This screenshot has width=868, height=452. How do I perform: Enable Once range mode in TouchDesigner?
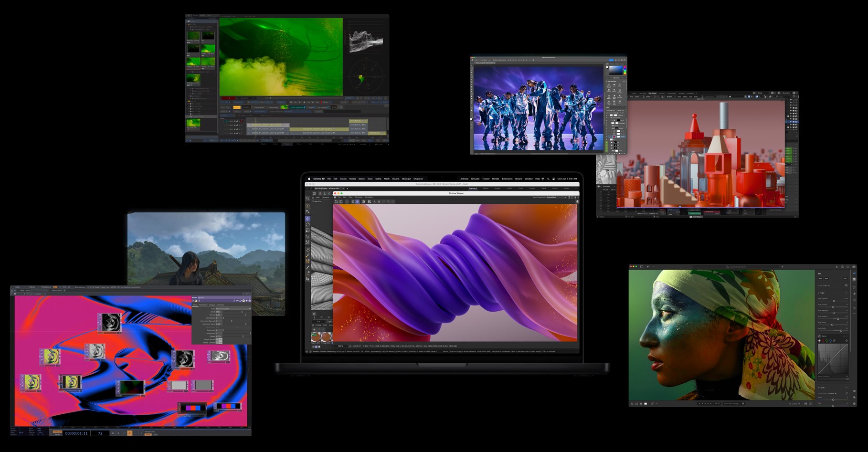coord(155,435)
